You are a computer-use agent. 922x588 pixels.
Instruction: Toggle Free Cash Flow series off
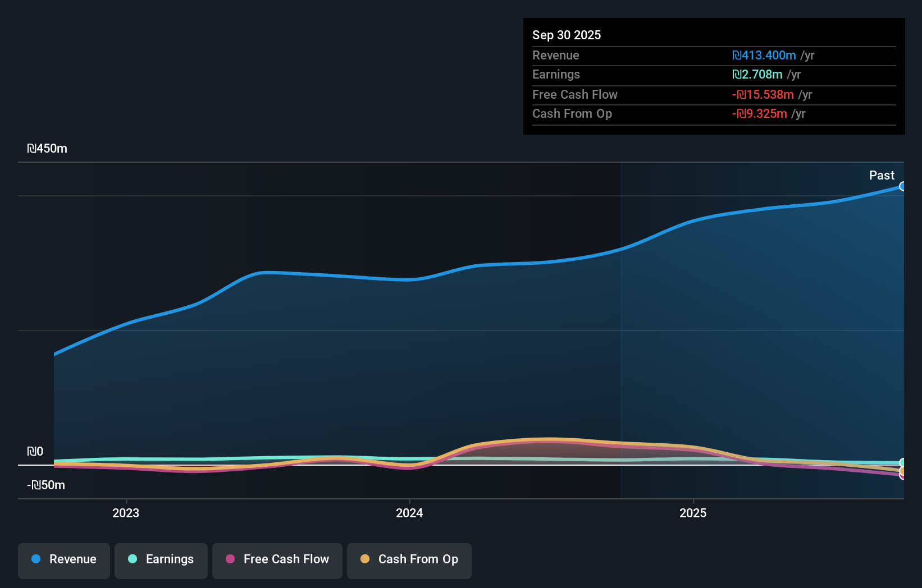pyautogui.click(x=277, y=559)
